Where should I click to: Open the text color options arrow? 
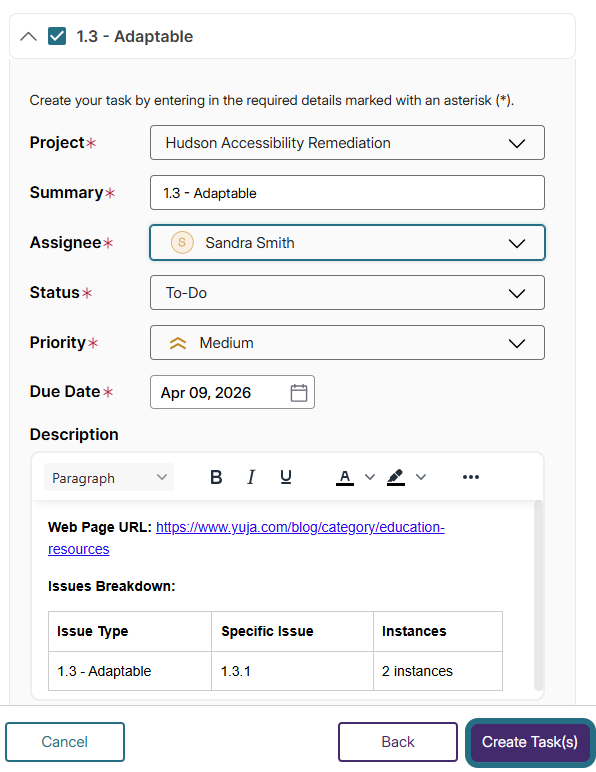(370, 477)
